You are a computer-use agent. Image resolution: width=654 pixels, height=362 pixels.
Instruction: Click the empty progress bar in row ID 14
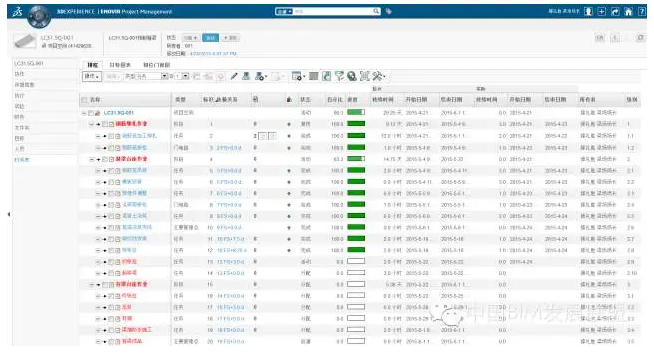tap(356, 273)
